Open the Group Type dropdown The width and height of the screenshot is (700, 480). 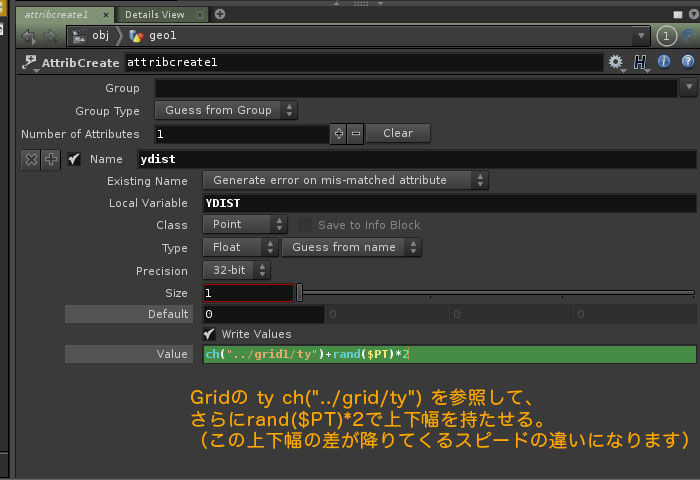[x=226, y=110]
